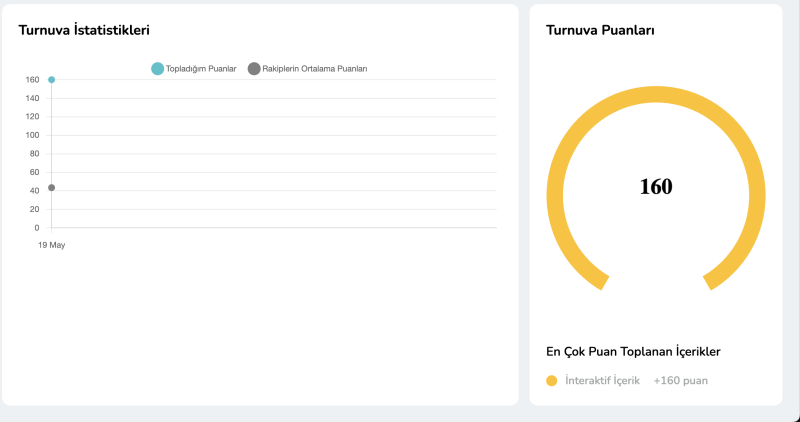
Task: Click the 120 label on the y-axis
Action: (33, 116)
